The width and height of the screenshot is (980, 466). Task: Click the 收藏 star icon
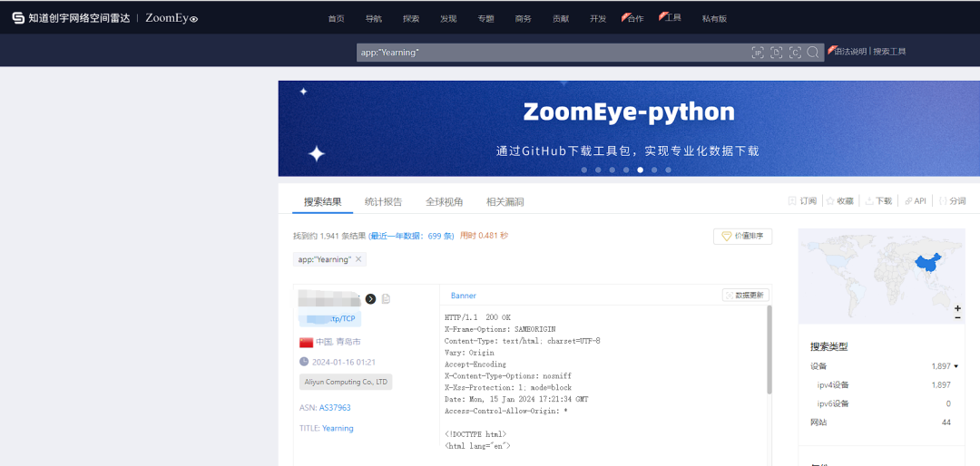(x=830, y=201)
